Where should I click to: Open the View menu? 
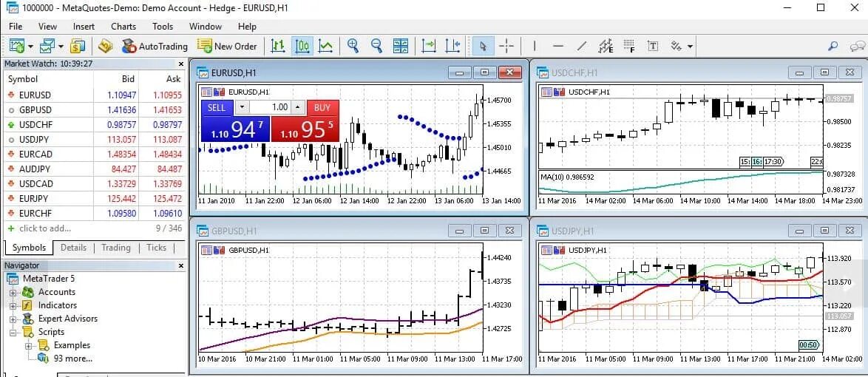coord(47,26)
